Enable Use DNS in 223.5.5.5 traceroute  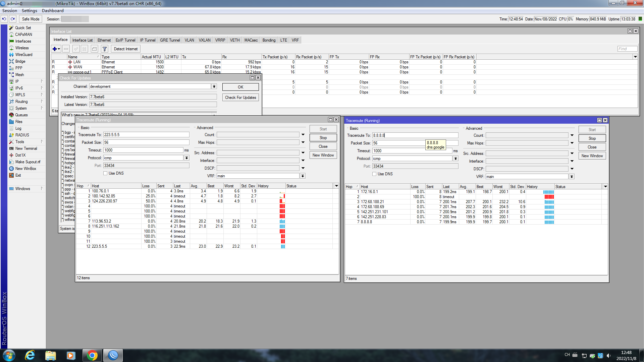click(x=105, y=173)
